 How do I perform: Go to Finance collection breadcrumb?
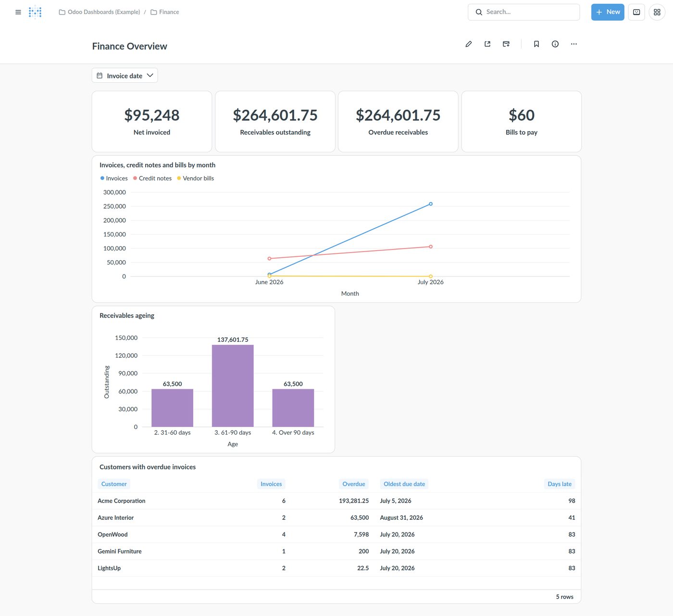click(x=165, y=12)
